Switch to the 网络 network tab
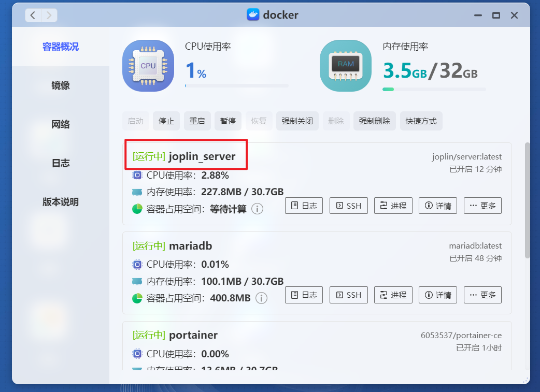The height and width of the screenshot is (392, 540). coord(61,124)
